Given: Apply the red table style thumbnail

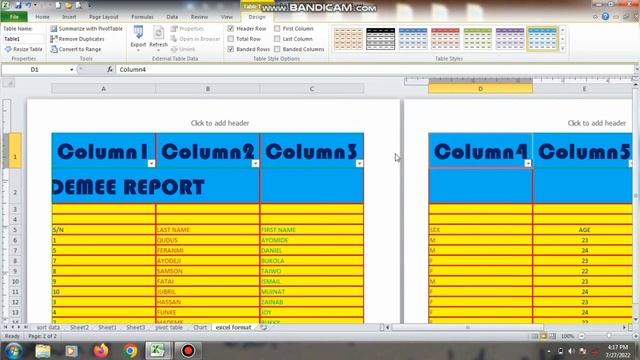Looking at the screenshot, I should 445,39.
